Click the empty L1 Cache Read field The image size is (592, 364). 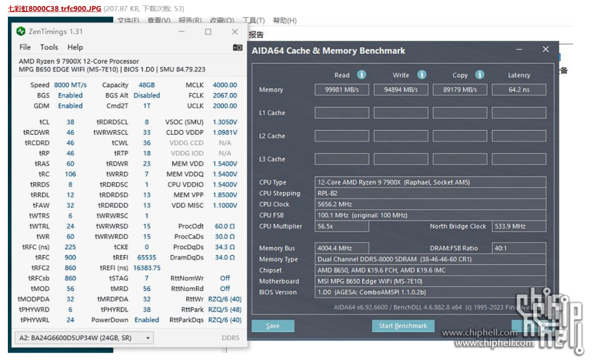[342, 112]
